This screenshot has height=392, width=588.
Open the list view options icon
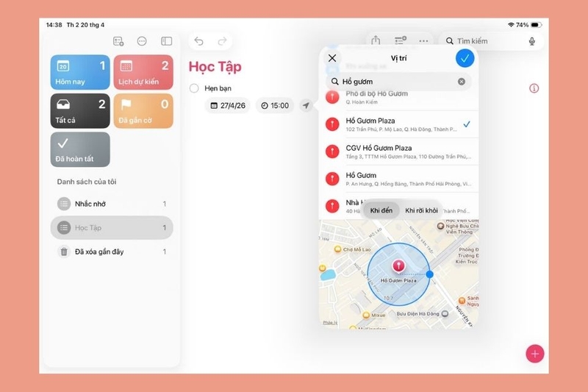tap(400, 40)
